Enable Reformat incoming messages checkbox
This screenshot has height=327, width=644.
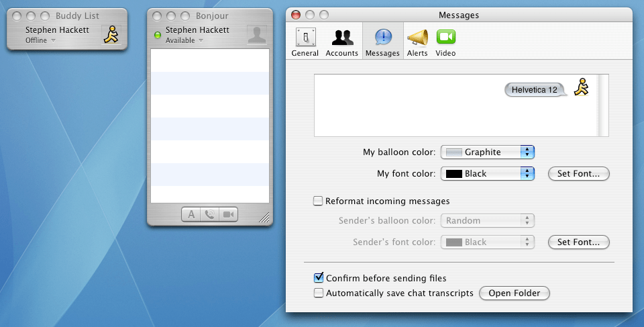point(318,201)
